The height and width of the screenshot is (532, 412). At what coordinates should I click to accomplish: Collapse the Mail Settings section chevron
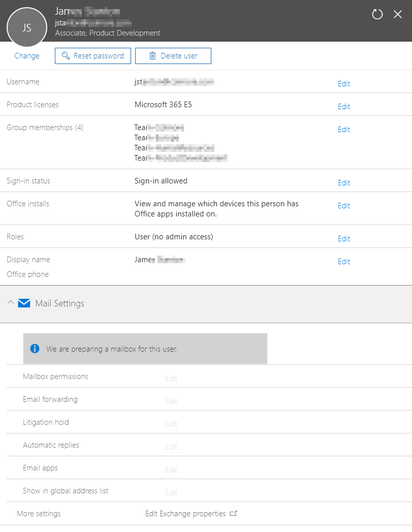click(11, 303)
